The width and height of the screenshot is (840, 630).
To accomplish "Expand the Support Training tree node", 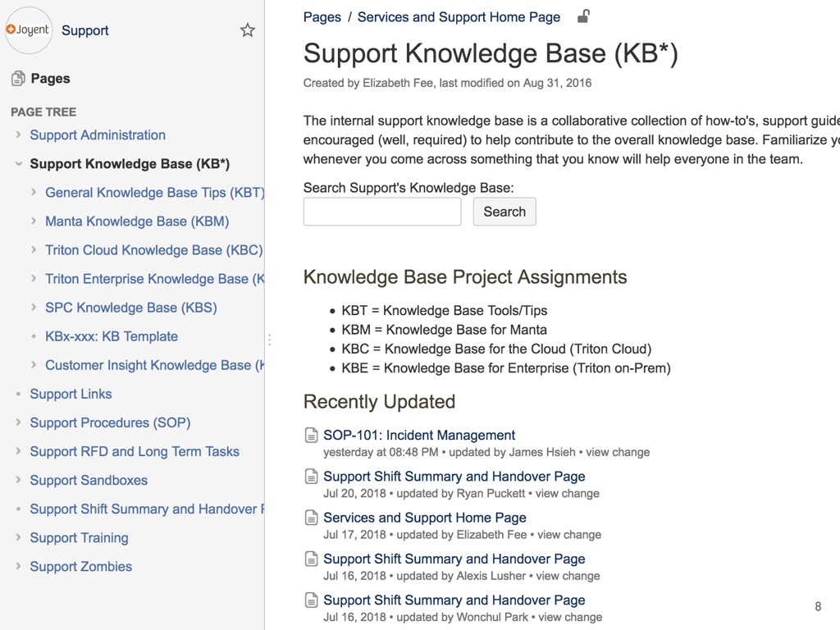I will pyautogui.click(x=18, y=538).
